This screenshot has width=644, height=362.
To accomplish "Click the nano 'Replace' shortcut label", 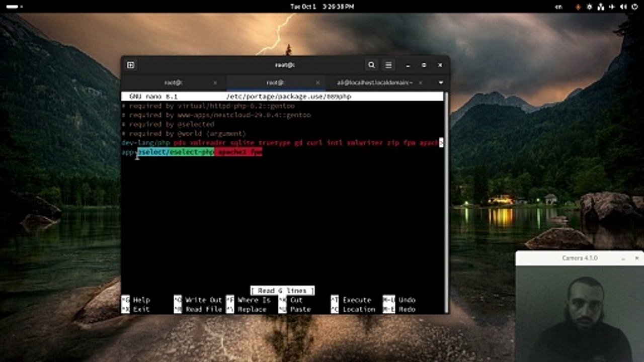I will (x=252, y=309).
